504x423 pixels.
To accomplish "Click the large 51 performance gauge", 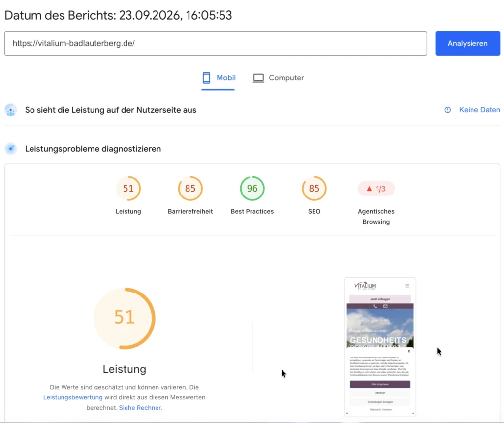I will (125, 318).
